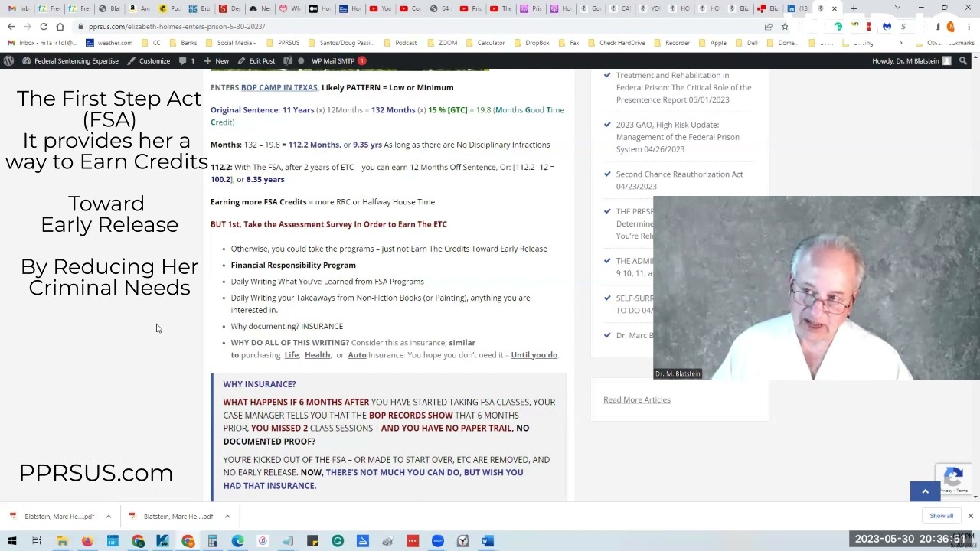Screen dimensions: 980x551
Task: Click Dr. M. Blatstein webcam video overlay
Action: point(816,288)
